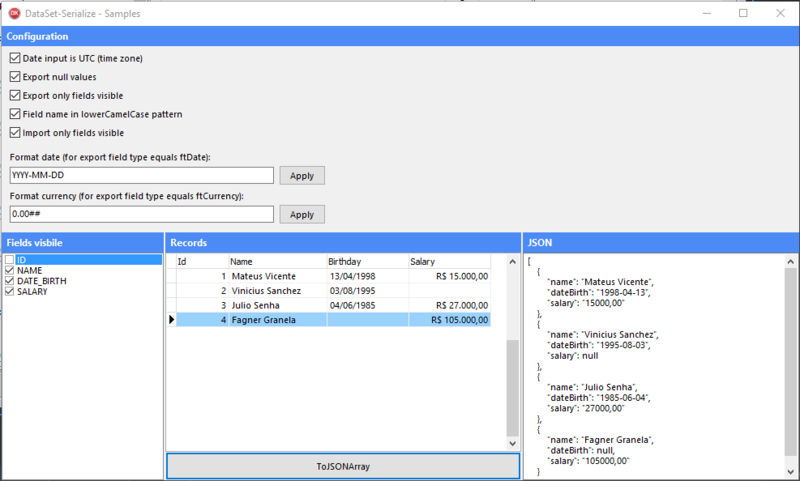Viewport: 800px width, 481px height.
Task: Click the JSON panel scroll-down arrow
Action: (x=790, y=472)
